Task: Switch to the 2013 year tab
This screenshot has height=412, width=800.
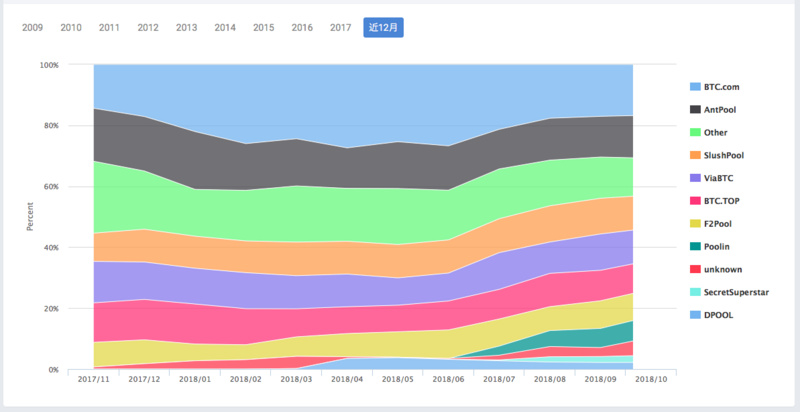Action: pos(186,27)
